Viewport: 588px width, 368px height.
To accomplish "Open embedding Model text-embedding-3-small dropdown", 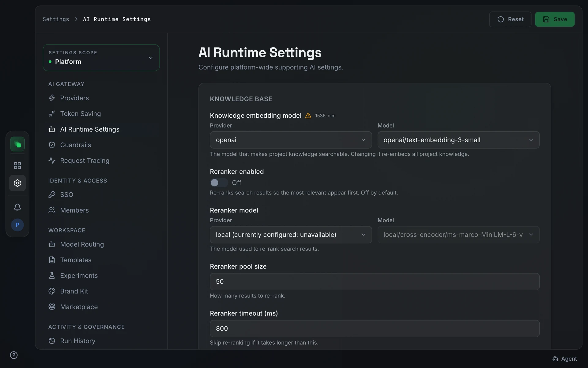I will 458,140.
